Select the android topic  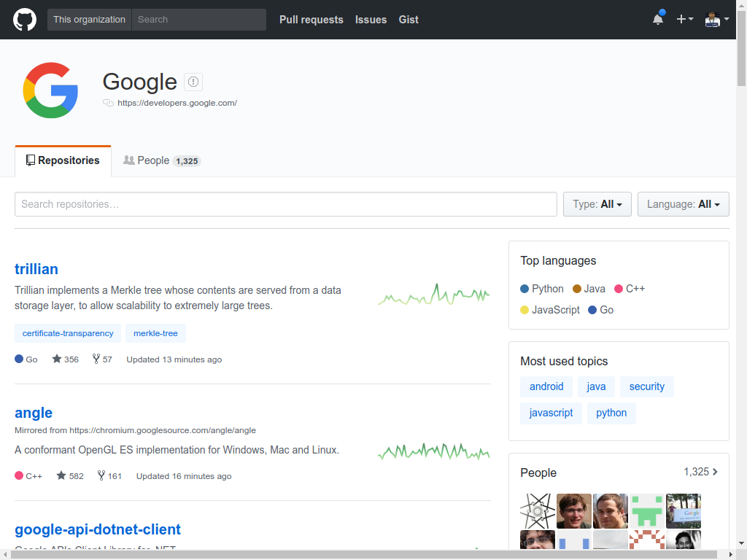(x=546, y=386)
